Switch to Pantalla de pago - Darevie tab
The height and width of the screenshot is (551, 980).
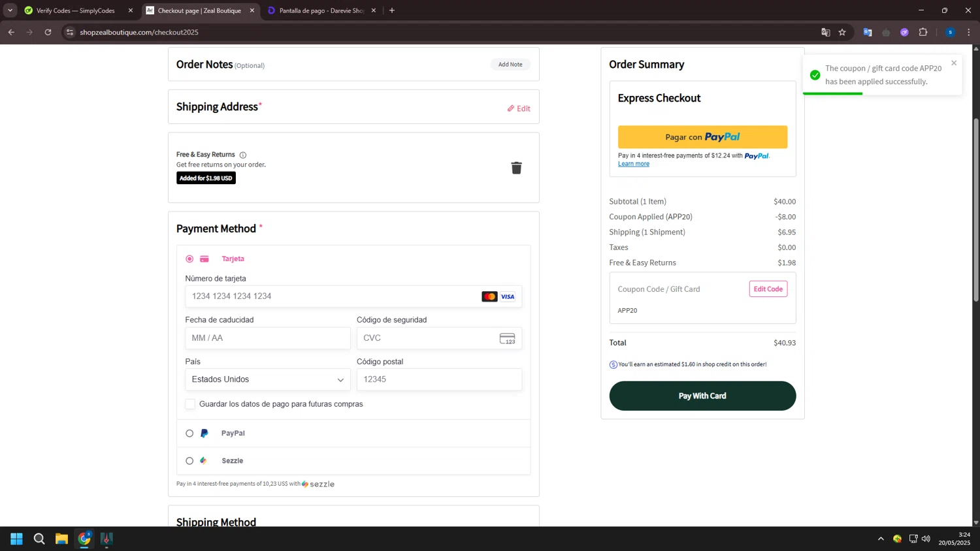321,10
